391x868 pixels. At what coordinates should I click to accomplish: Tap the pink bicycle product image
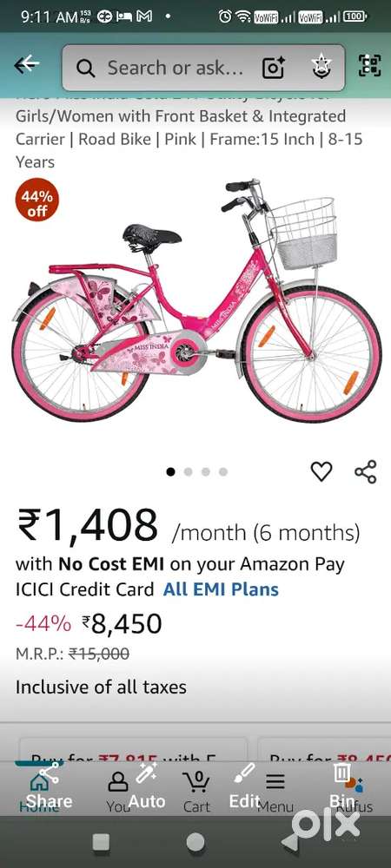point(196,299)
